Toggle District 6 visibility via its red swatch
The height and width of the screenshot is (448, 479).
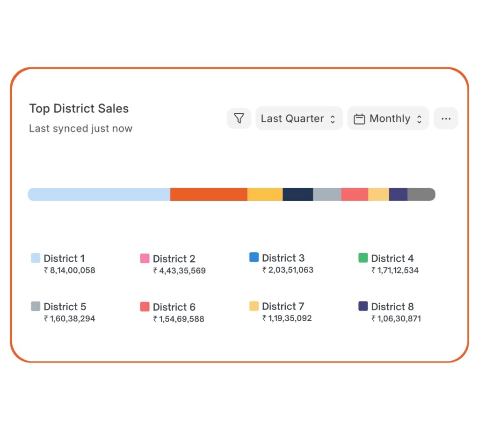pyautogui.click(x=144, y=307)
